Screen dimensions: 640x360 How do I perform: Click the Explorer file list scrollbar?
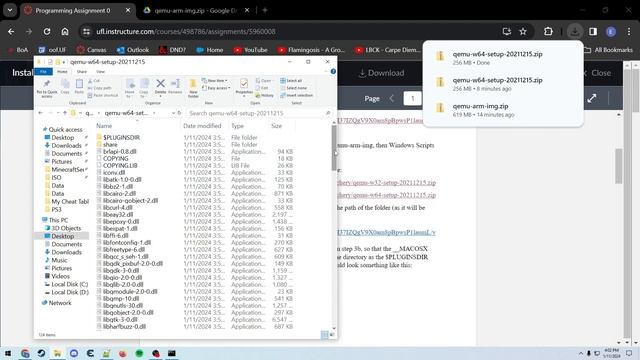tap(334, 148)
